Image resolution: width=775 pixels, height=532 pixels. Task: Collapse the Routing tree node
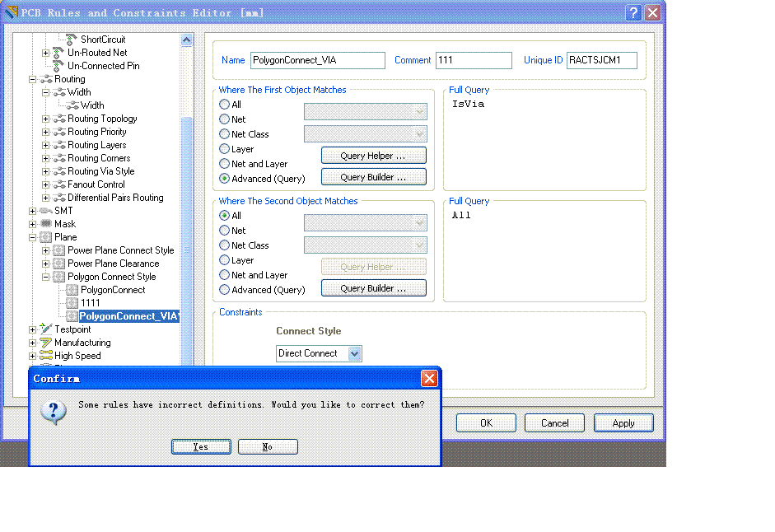point(33,79)
